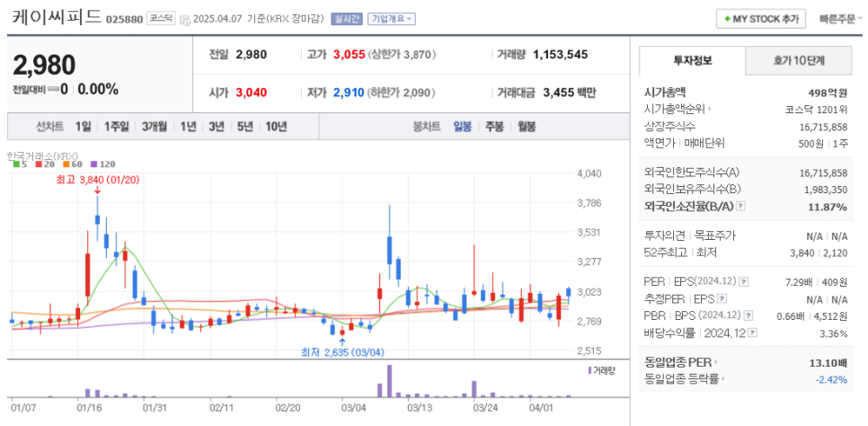The image size is (868, 426).
Task: Click the purple 120-day moving average legend
Action: click(x=102, y=164)
